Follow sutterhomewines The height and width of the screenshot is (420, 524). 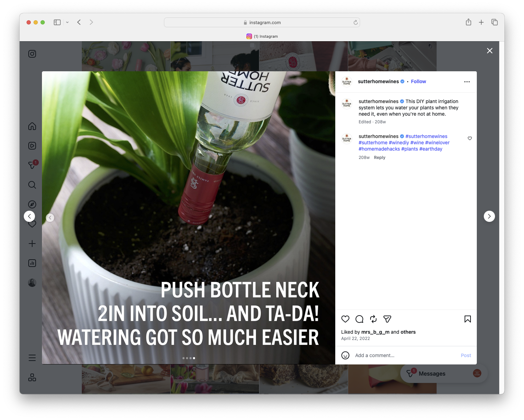[x=418, y=81]
